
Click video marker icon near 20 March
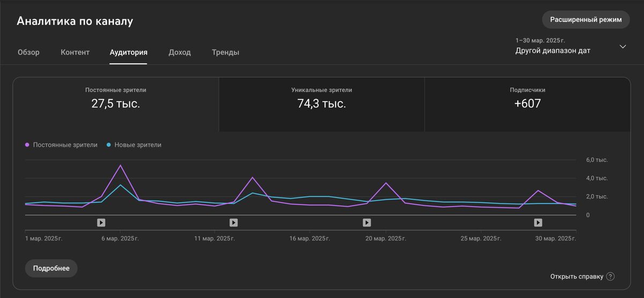(x=367, y=222)
